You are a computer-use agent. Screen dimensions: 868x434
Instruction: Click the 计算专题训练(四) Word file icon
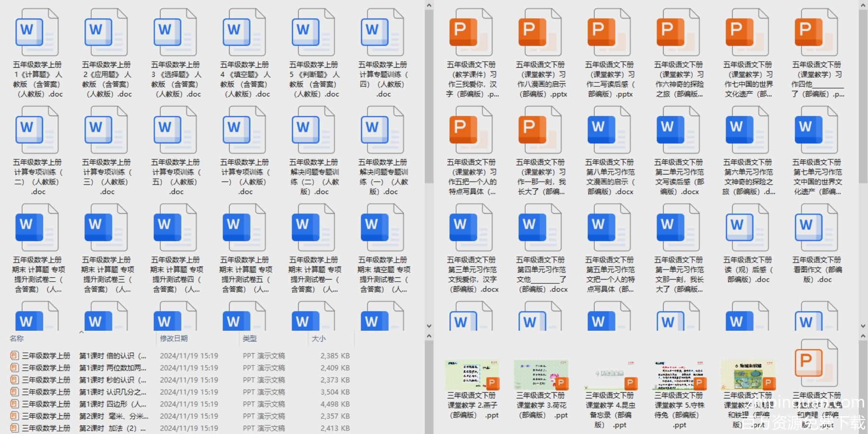tap(382, 33)
